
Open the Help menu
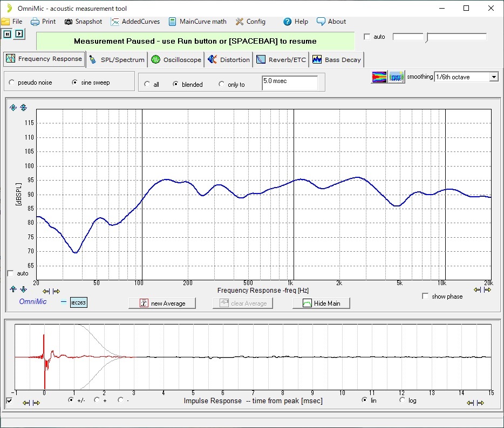pos(296,22)
